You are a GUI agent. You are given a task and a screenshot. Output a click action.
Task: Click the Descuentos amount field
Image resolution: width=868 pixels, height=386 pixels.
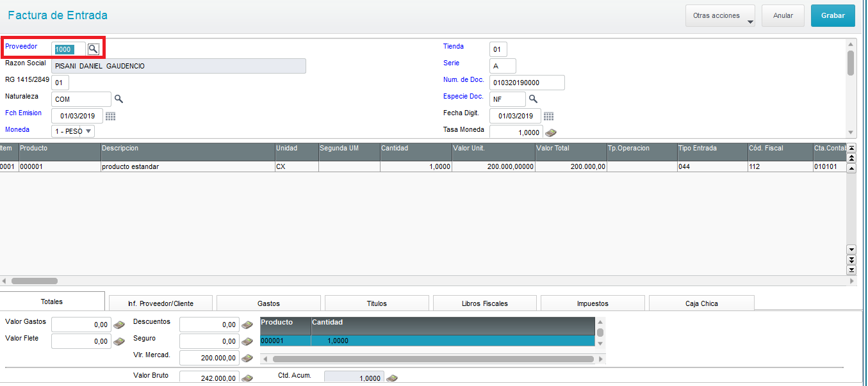(x=209, y=325)
